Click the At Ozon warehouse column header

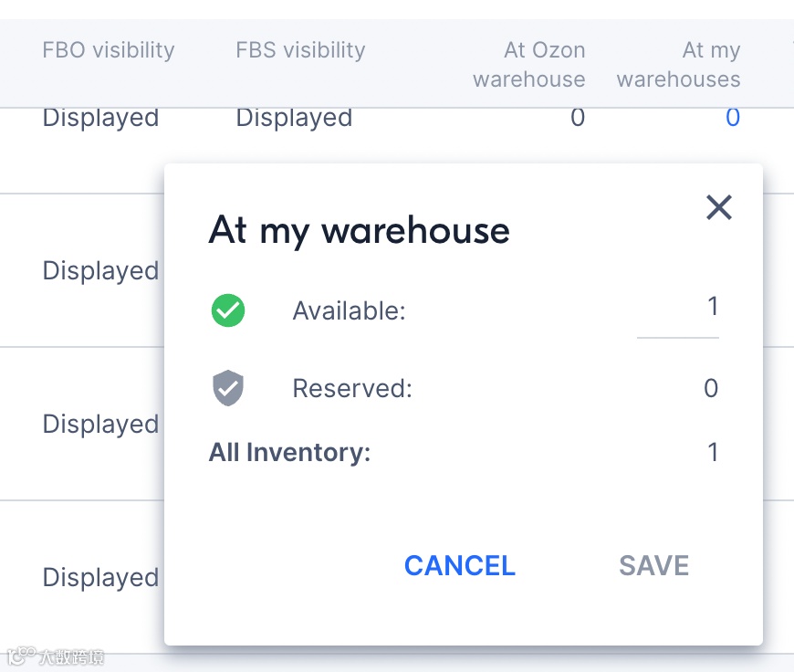pyautogui.click(x=529, y=65)
